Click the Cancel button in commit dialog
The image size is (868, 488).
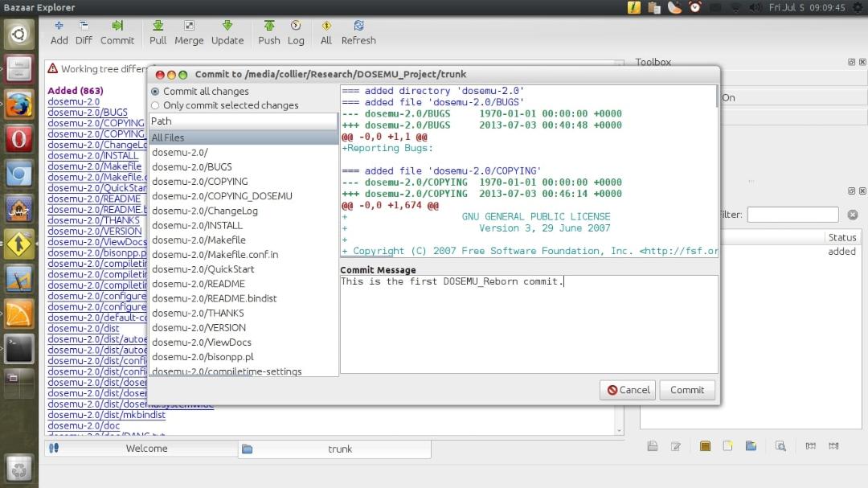628,390
